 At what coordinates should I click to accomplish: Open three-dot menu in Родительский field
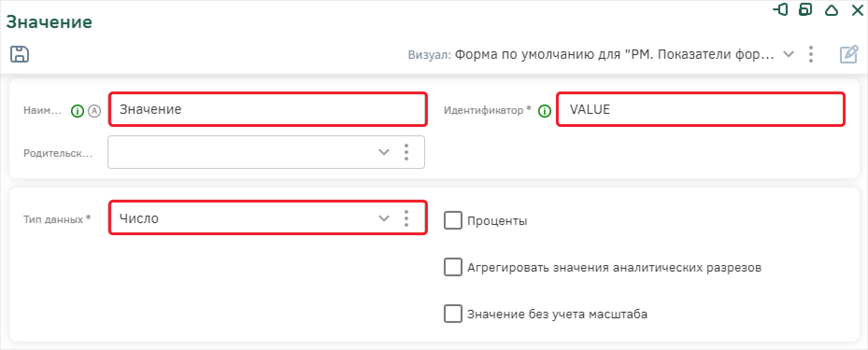tap(406, 152)
